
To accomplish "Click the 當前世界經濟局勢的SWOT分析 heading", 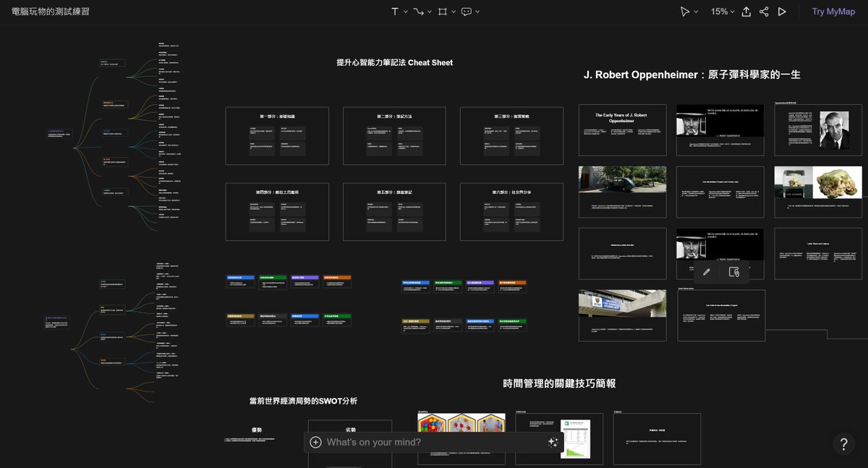I will [303, 401].
